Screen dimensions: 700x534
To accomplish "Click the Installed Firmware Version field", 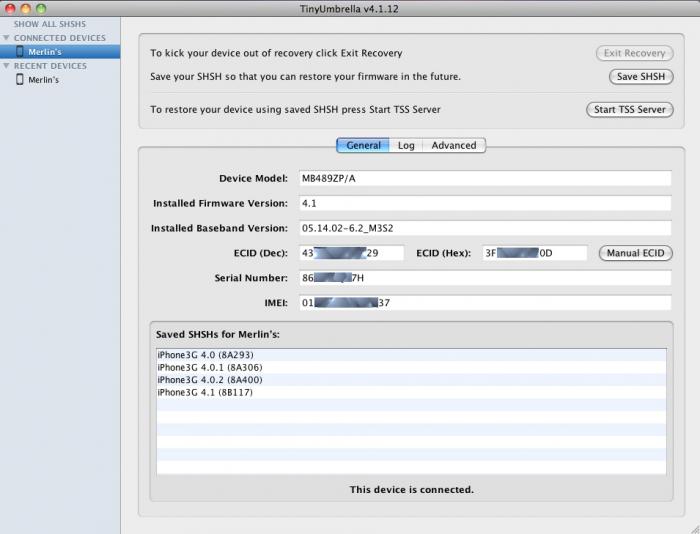I will [x=484, y=203].
